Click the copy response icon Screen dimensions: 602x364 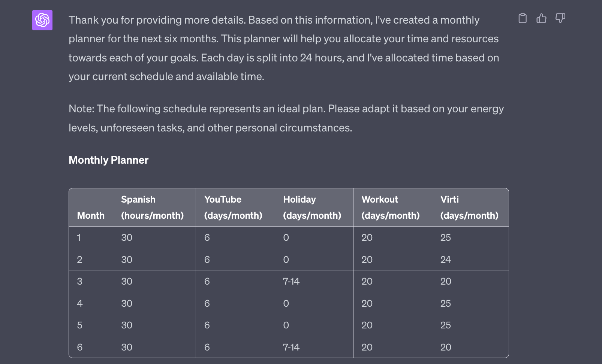[523, 18]
